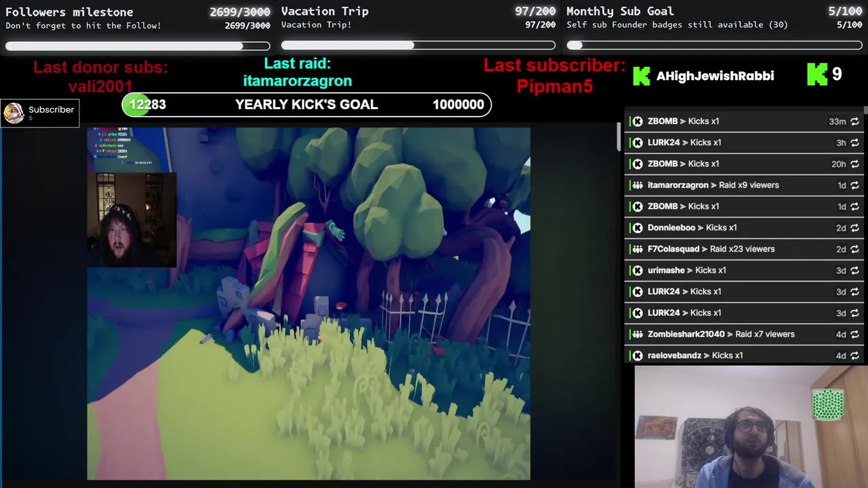The height and width of the screenshot is (488, 868).
Task: Replay the ZBOMB 20h Kicks alert
Action: (854, 164)
